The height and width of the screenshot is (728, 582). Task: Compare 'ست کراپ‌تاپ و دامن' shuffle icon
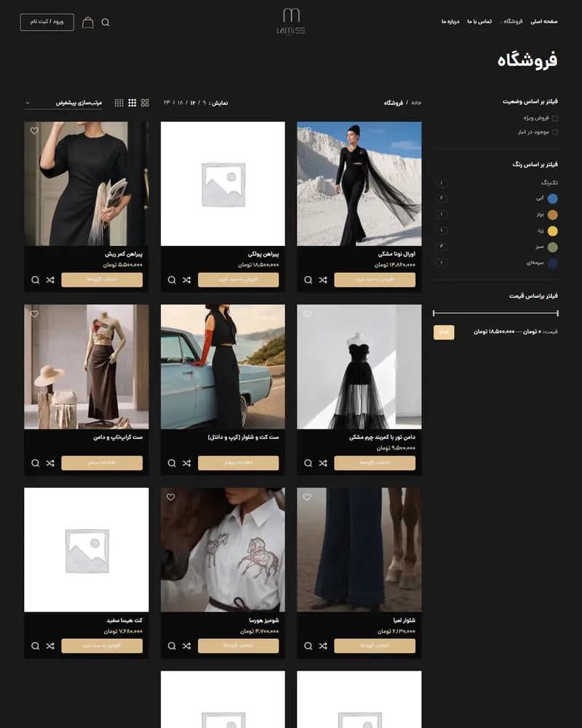point(50,463)
